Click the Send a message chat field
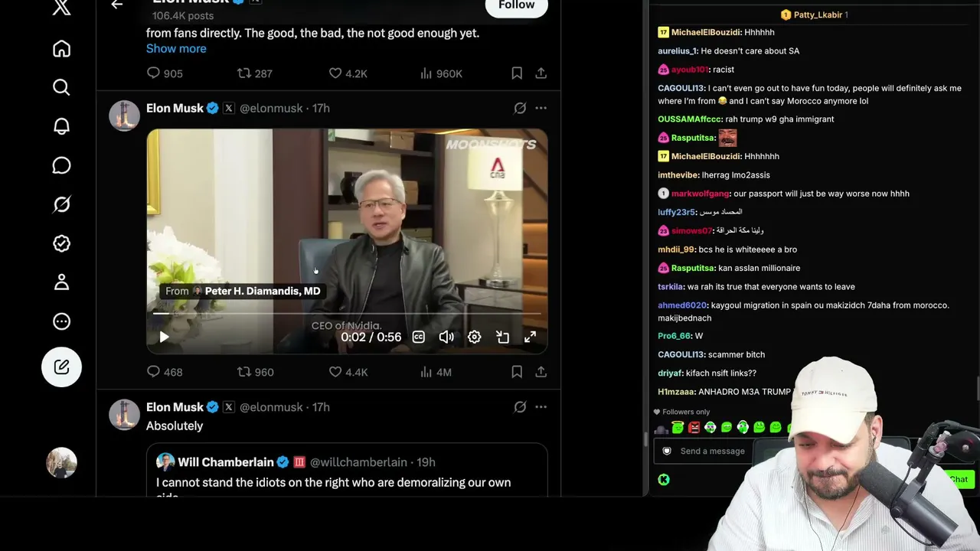 [x=712, y=452]
